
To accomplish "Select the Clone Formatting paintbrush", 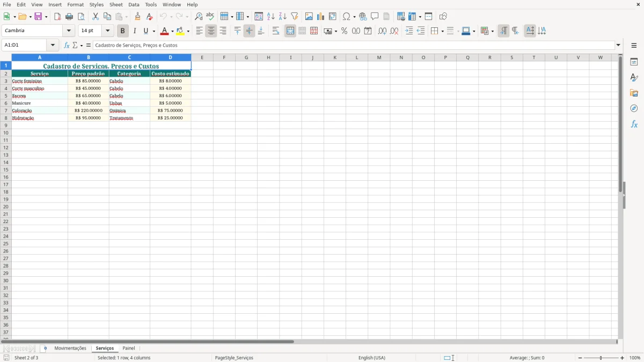I will click(x=137, y=17).
